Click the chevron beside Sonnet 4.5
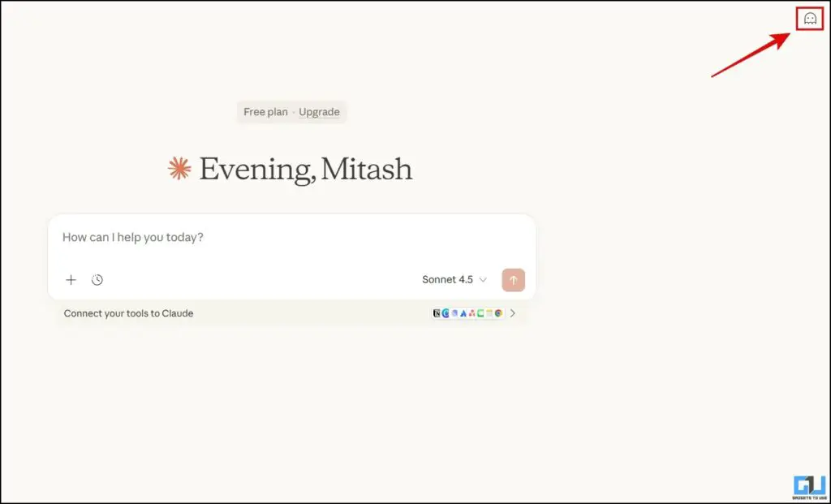The width and height of the screenshot is (831, 504). coord(483,279)
